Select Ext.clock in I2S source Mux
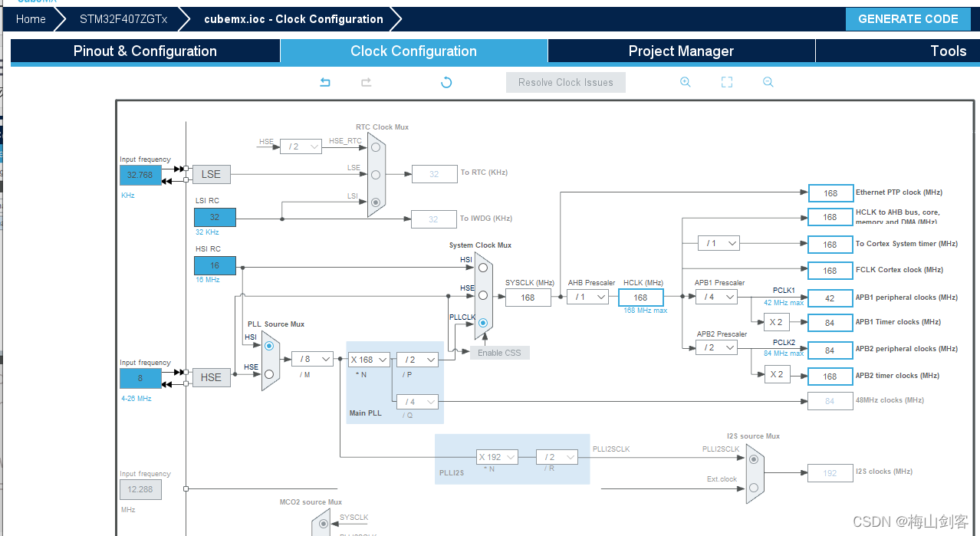Viewport: 980px width, 536px height. (x=754, y=487)
